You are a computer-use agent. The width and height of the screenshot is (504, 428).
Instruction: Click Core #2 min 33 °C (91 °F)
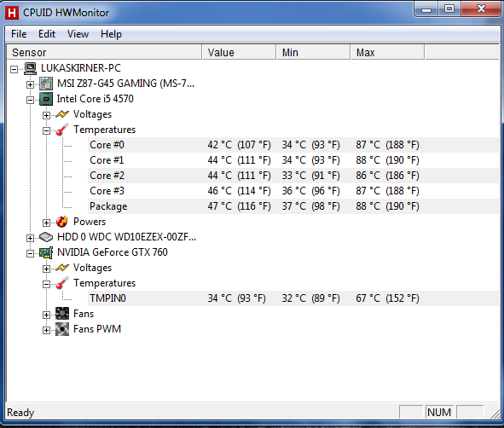coord(310,176)
